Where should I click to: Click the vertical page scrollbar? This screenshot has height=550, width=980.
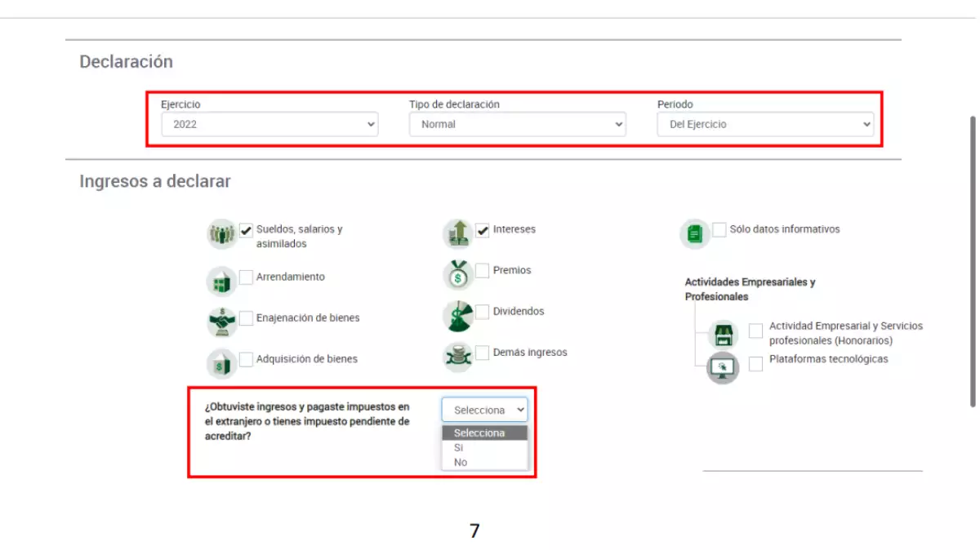tap(972, 261)
